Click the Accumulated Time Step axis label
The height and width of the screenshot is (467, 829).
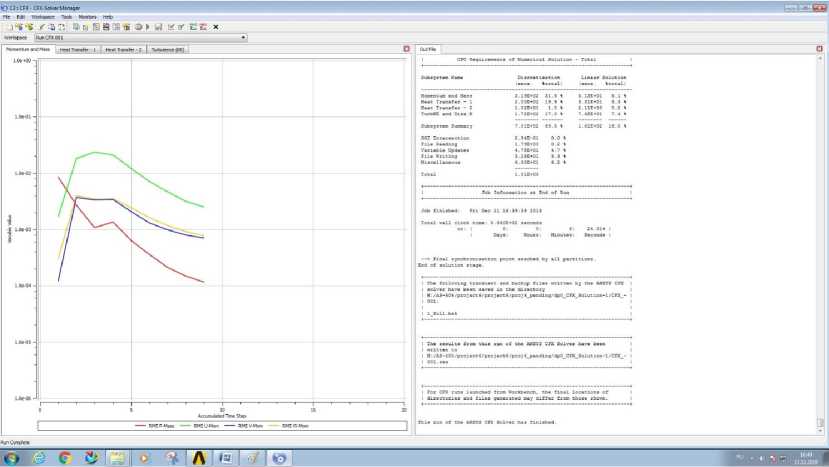click(222, 416)
